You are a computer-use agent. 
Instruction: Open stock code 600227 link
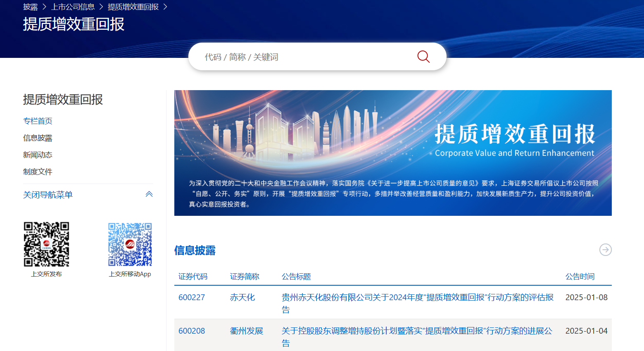pyautogui.click(x=192, y=297)
